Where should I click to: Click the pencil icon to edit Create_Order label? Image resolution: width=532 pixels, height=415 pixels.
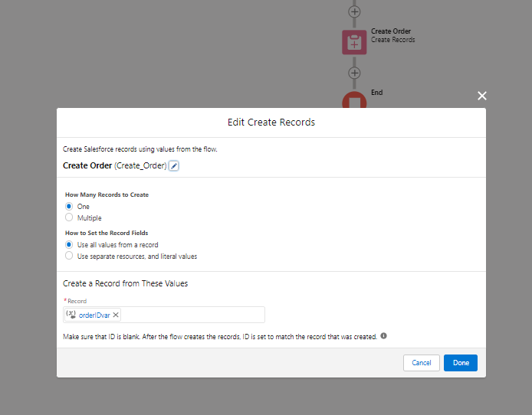pyautogui.click(x=174, y=165)
